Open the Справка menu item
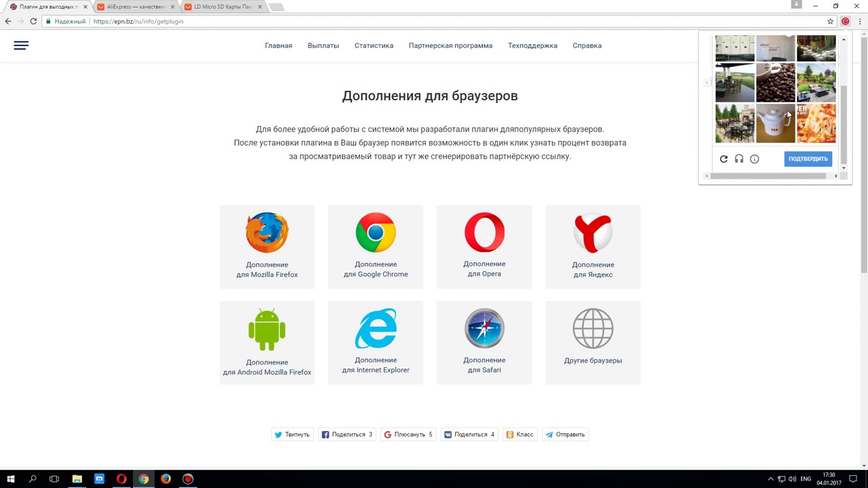This screenshot has height=488, width=868. 587,45
